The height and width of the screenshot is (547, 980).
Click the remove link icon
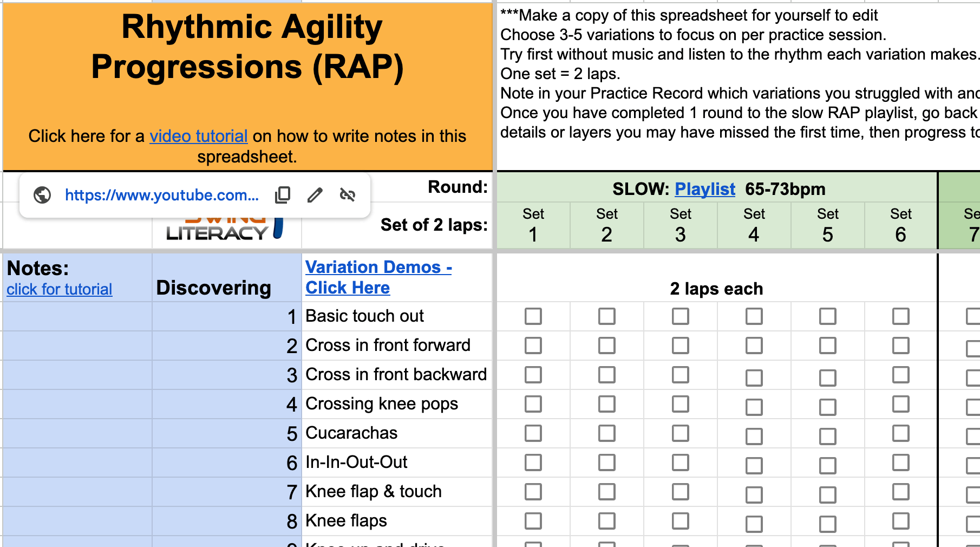[x=348, y=195]
